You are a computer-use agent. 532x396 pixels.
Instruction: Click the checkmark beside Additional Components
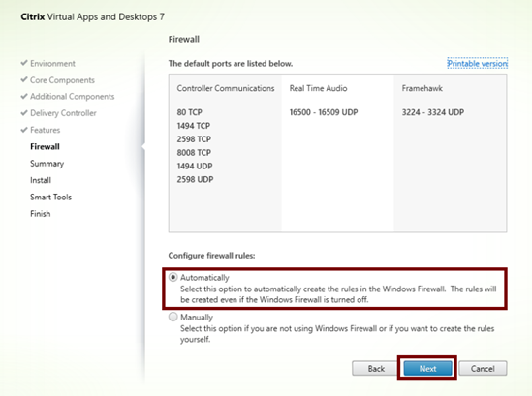pos(24,96)
